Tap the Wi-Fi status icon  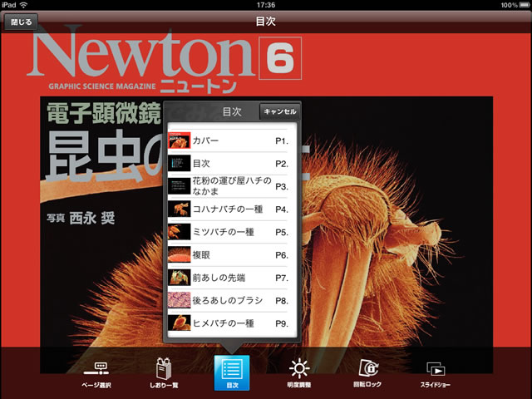pos(24,5)
